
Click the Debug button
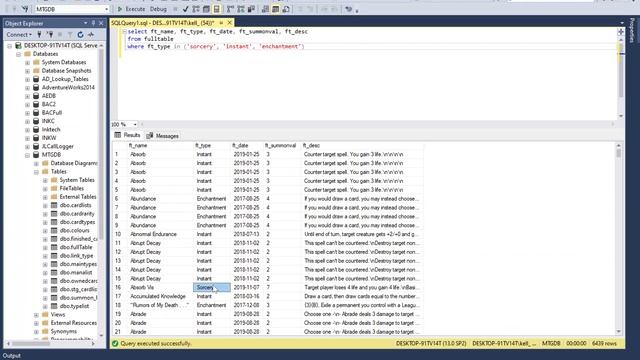point(158,9)
